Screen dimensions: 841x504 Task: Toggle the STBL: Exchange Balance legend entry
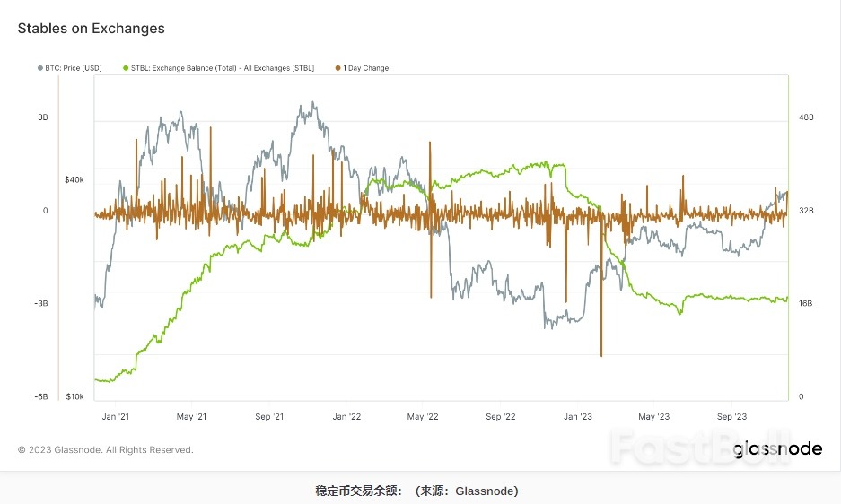(224, 68)
